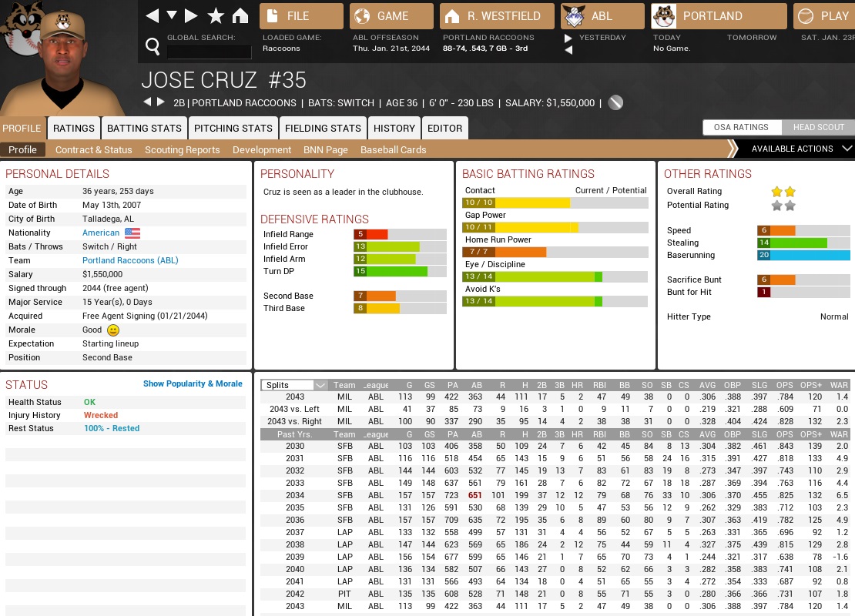855x616 pixels.
Task: Click the Contact rating bar
Action: click(555, 203)
